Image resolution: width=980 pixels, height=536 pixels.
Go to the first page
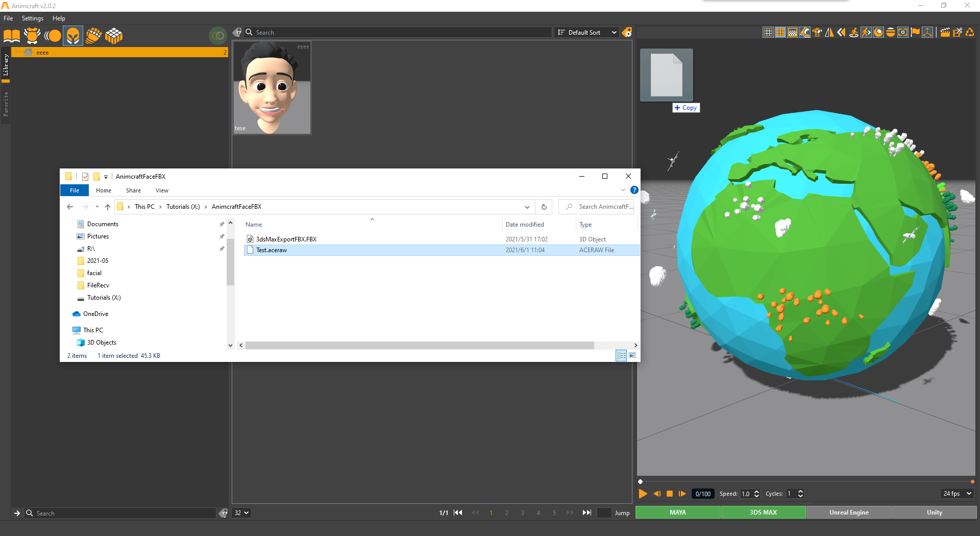click(x=458, y=513)
